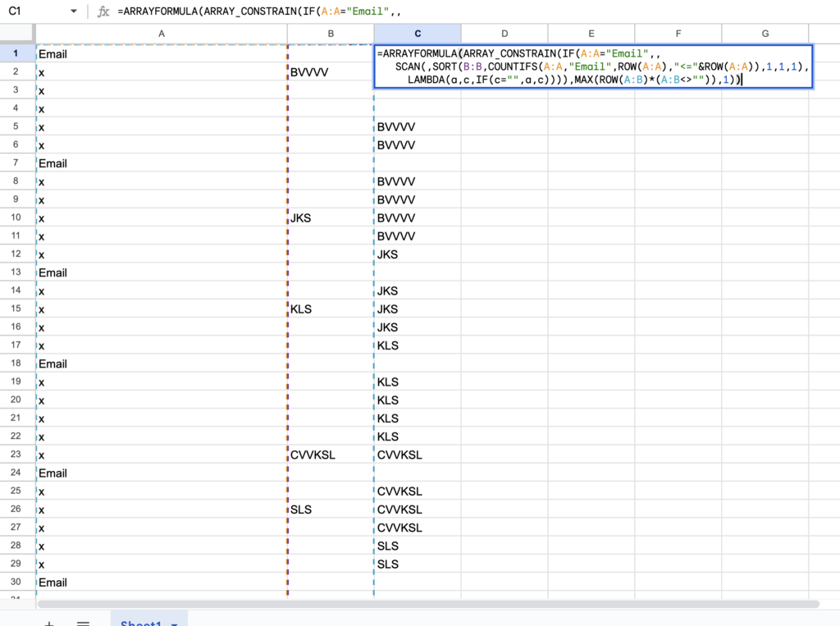Click inside the formula bar text

click(x=259, y=11)
